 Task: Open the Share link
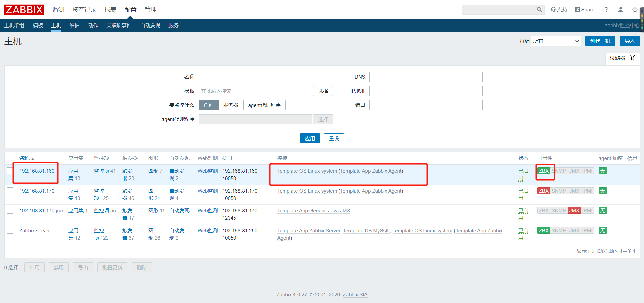point(585,10)
